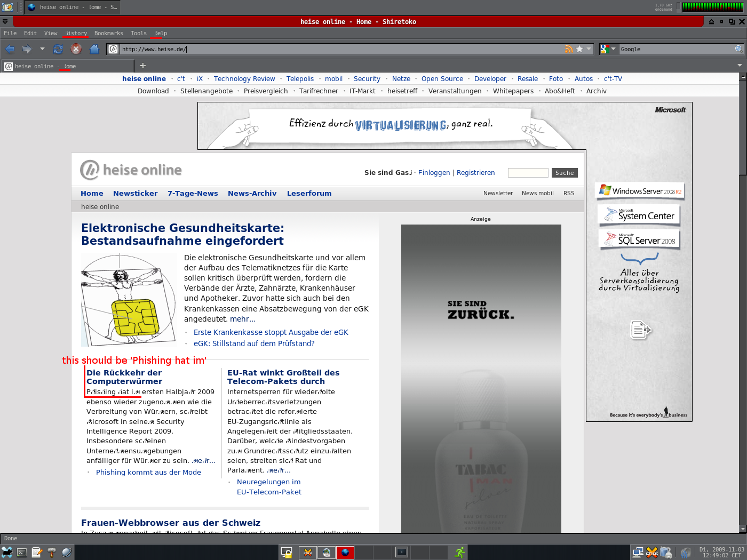The image size is (747, 560).
Task: Reload the current page
Action: [x=58, y=49]
